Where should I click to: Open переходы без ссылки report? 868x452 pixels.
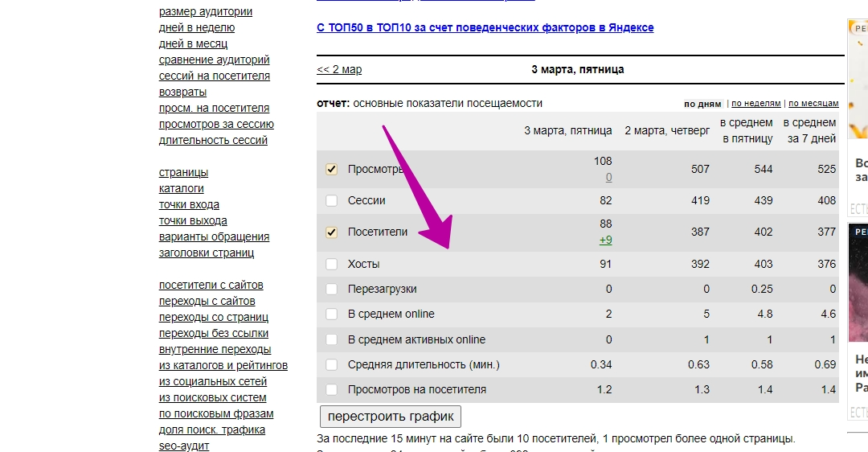[214, 333]
